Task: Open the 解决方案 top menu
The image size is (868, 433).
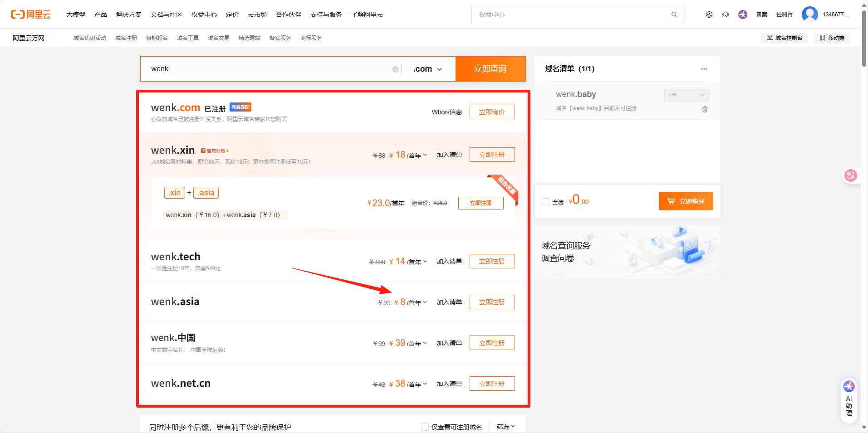Action: pyautogui.click(x=129, y=15)
